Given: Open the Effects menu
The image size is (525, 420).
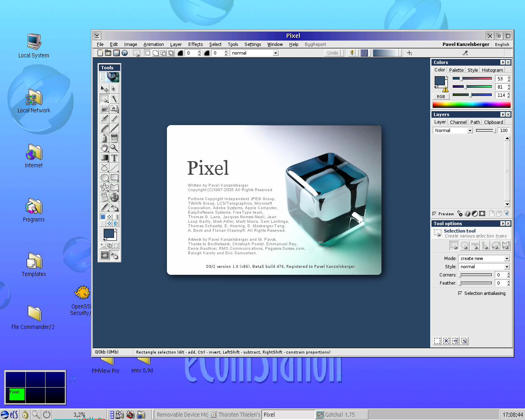Looking at the screenshot, I should pos(195,44).
